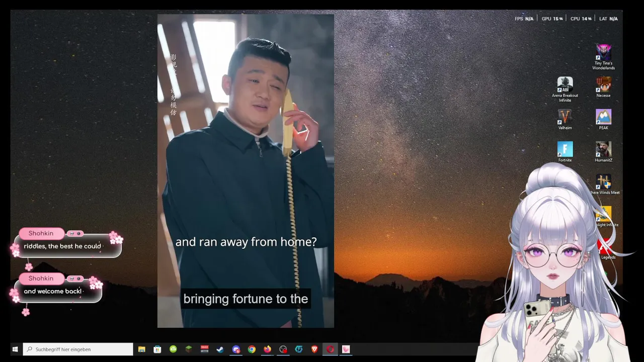
Task: Open the Minecraft block taskbar icon
Action: 189,349
